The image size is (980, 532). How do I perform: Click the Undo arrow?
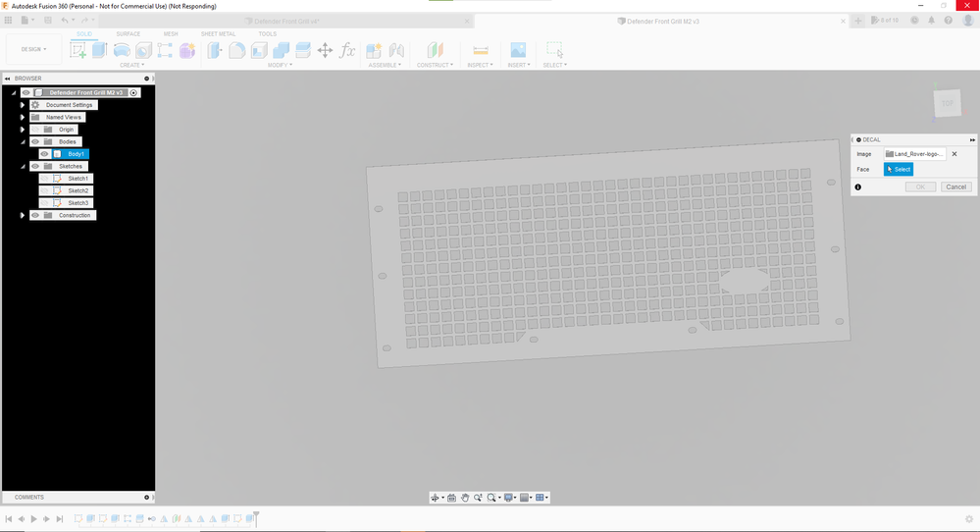coord(65,21)
